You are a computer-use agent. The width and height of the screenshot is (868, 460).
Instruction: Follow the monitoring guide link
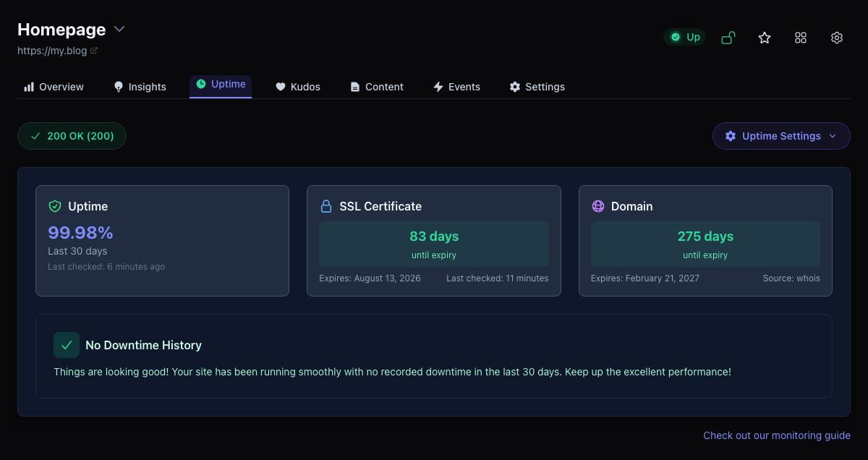pyautogui.click(x=777, y=435)
